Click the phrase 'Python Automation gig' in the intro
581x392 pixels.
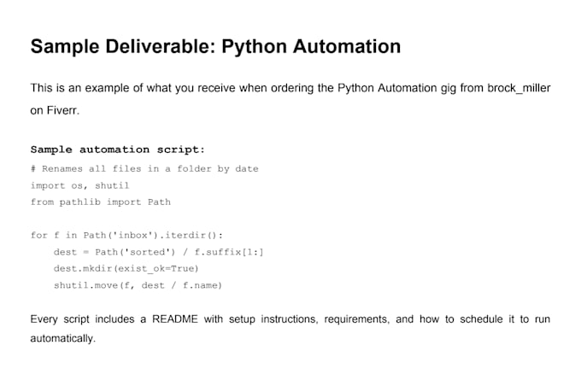click(x=396, y=88)
